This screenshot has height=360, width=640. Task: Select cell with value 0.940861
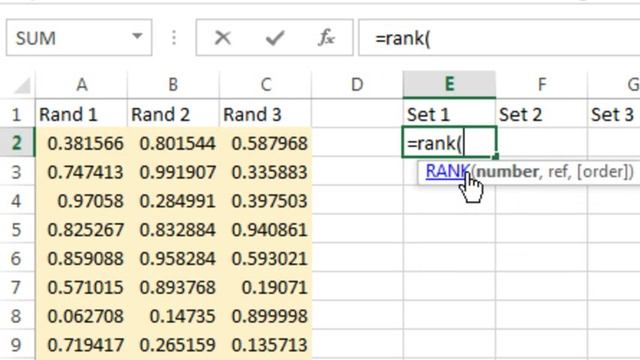pyautogui.click(x=265, y=229)
